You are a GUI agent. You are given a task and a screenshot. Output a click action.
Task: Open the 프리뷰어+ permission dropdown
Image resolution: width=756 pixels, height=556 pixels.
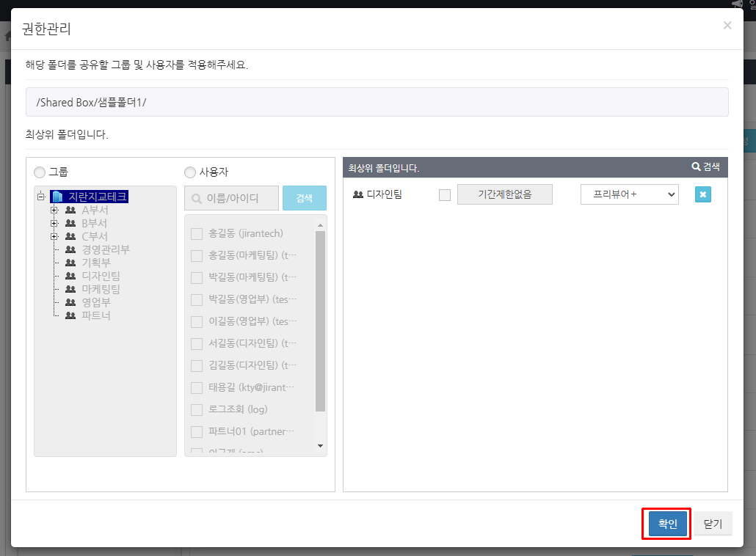pos(630,194)
